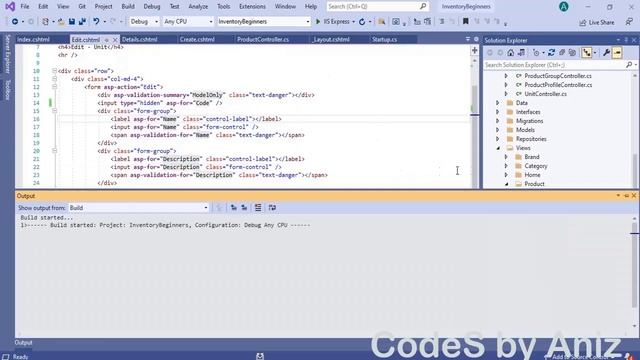Go to next message in Output panel
Screen dimensions: 640x360
tap(244, 208)
